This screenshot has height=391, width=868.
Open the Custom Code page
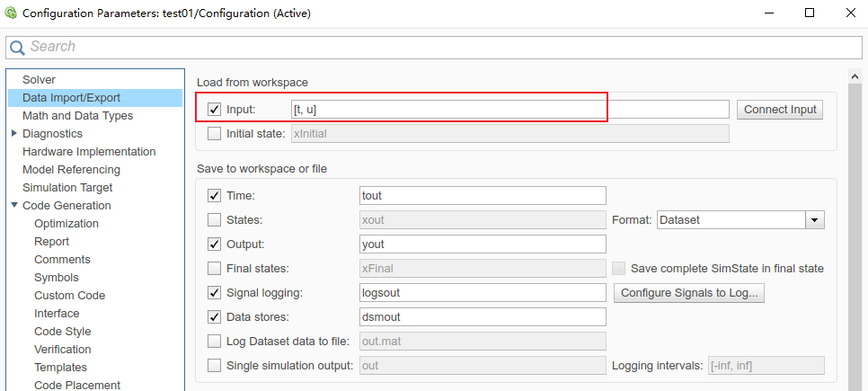click(x=69, y=296)
